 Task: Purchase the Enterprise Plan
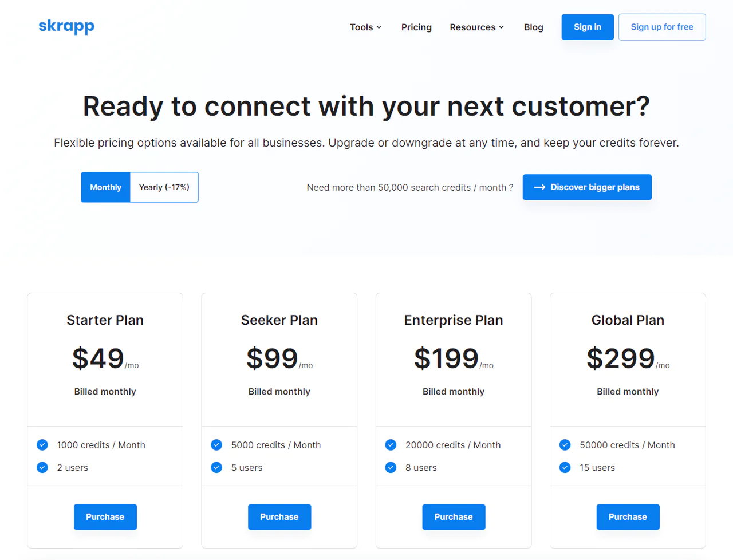click(454, 516)
